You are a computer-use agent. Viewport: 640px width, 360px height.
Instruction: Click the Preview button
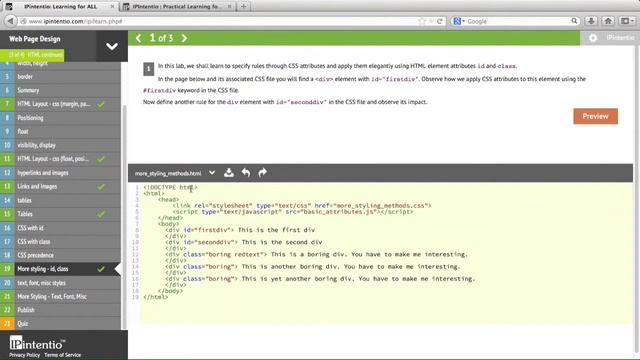(x=595, y=116)
